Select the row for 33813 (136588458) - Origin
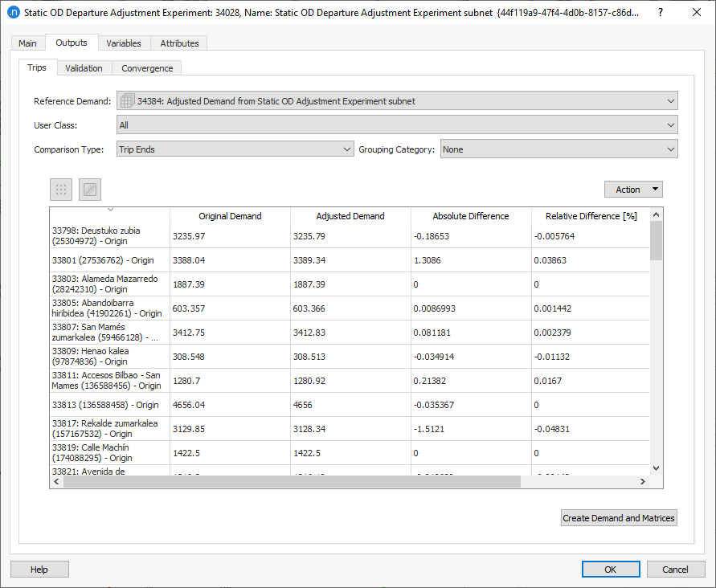 pyautogui.click(x=108, y=405)
